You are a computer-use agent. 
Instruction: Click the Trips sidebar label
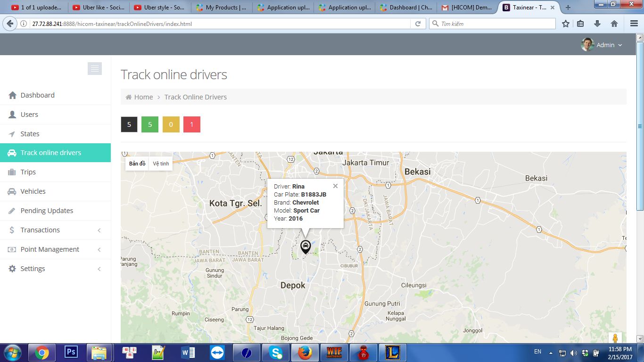click(x=28, y=172)
